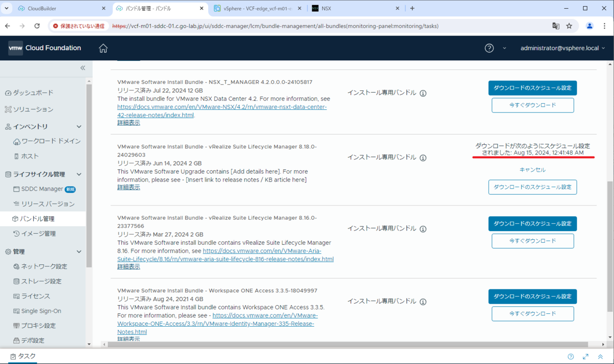Switch to the vSphere VCF-edge browser tab
Image resolution: width=614 pixels, height=364 pixels.
click(258, 8)
